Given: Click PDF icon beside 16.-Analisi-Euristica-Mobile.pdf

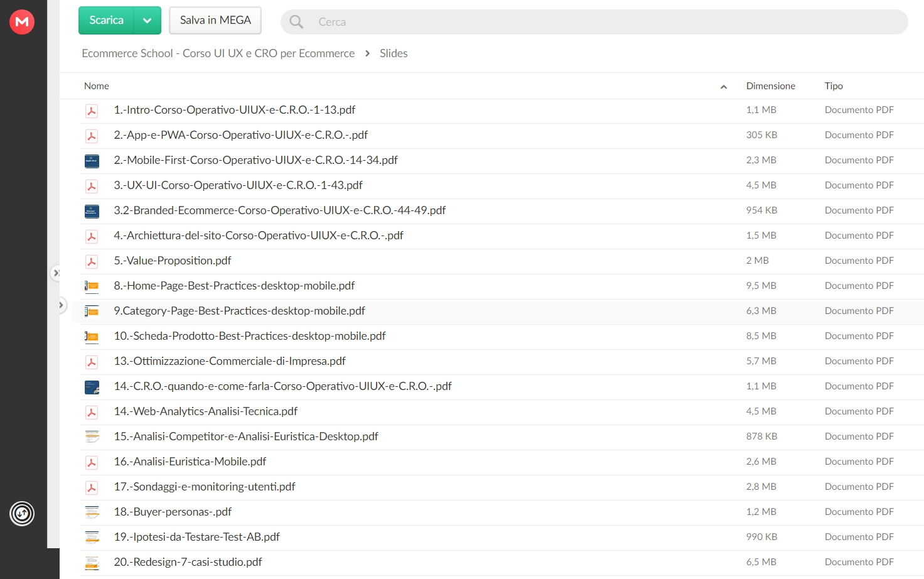Looking at the screenshot, I should click(92, 463).
